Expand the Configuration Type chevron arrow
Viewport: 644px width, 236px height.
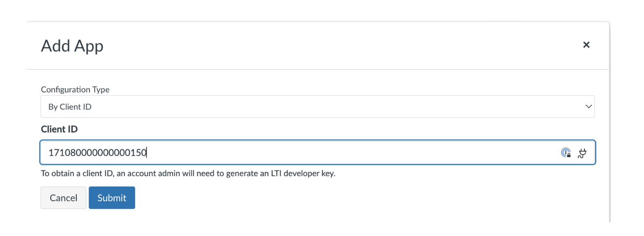(588, 107)
